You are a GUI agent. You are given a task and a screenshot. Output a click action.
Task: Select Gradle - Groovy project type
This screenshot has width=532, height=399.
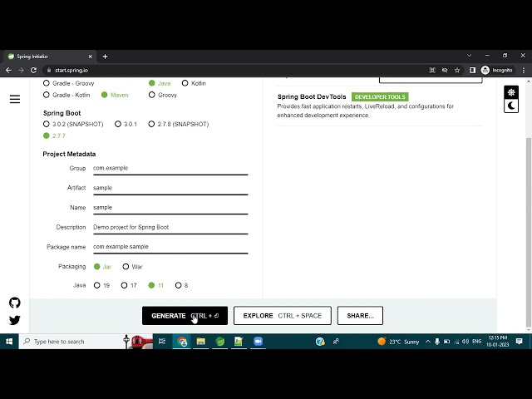(x=68, y=83)
